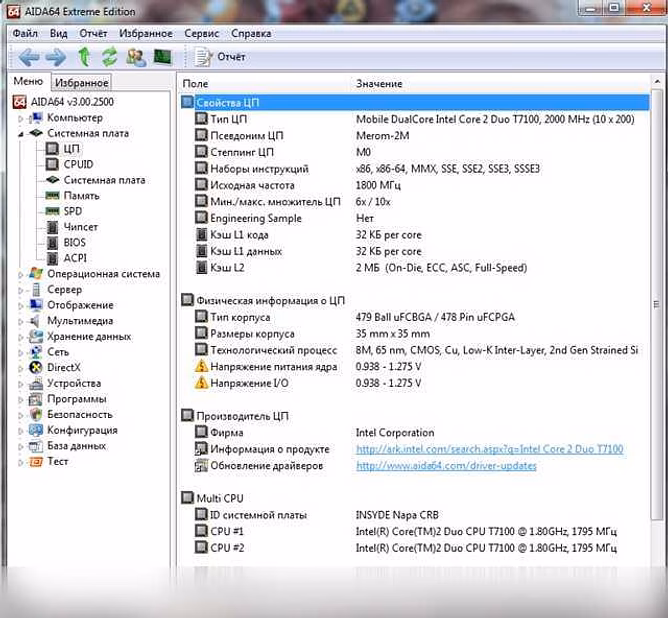Click the Хранение данных drive icon
Viewport: 668px width, 618px height.
tap(35, 336)
